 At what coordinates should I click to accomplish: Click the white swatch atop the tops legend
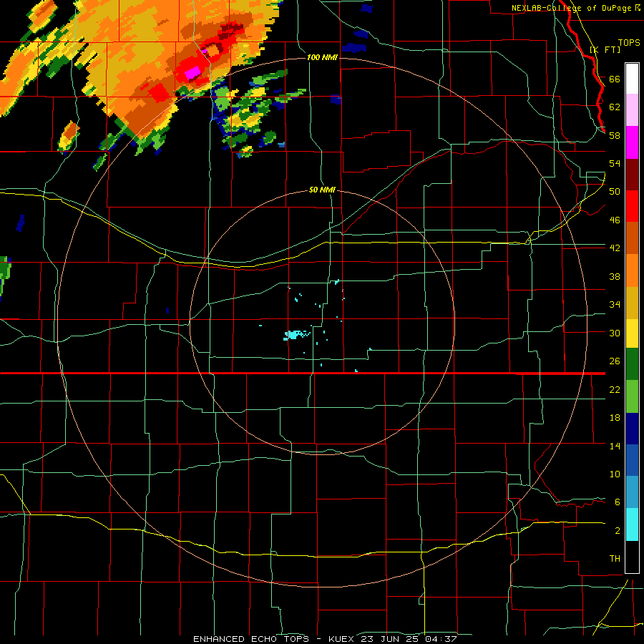pos(632,79)
